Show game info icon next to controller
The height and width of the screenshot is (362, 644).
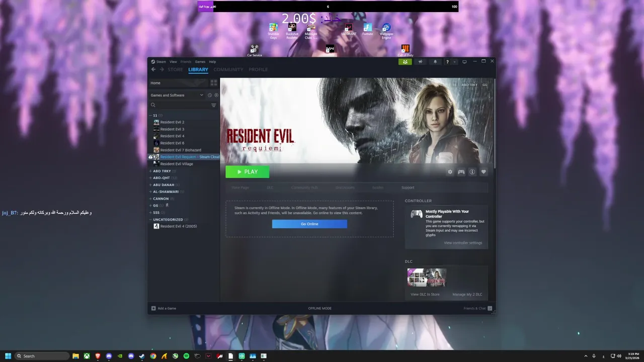pyautogui.click(x=472, y=172)
